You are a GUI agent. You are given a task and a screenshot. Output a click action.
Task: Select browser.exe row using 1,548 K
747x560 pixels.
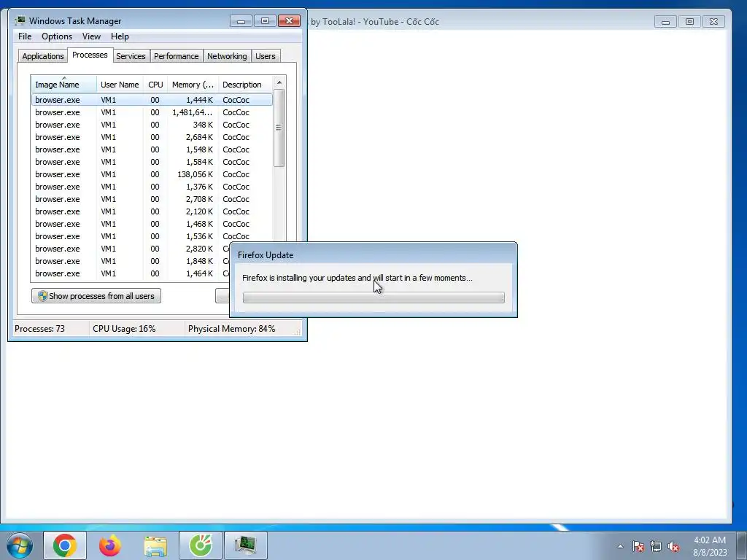click(x=152, y=149)
